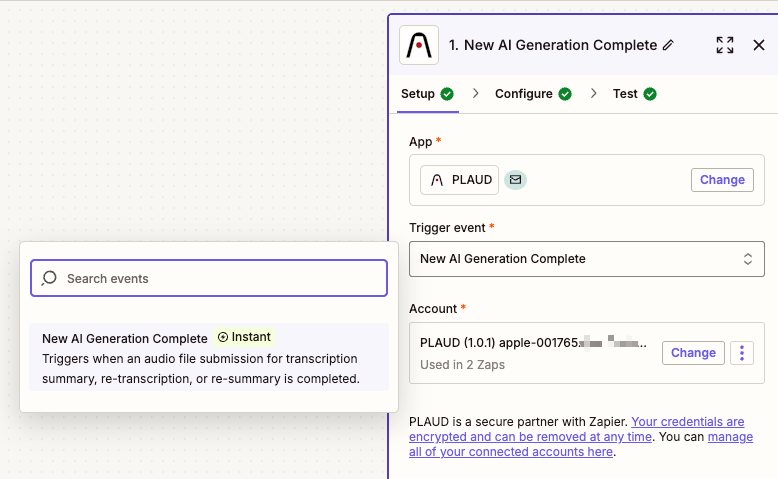This screenshot has height=479, width=778.
Task: Click the event description 'Triggers when an audio file…'
Action: [201, 369]
